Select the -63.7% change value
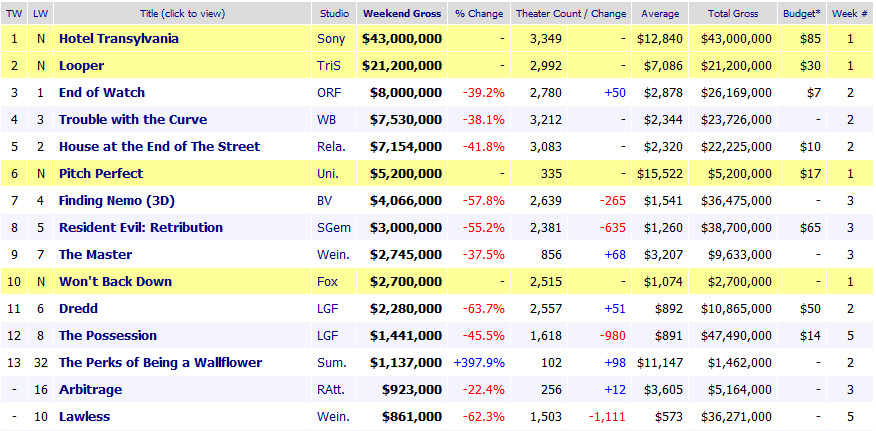The image size is (876, 431). tap(484, 309)
